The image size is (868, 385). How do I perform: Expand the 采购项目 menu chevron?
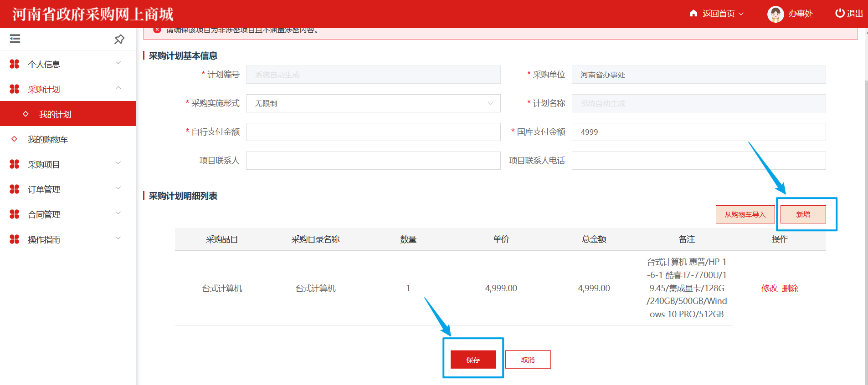(118, 163)
